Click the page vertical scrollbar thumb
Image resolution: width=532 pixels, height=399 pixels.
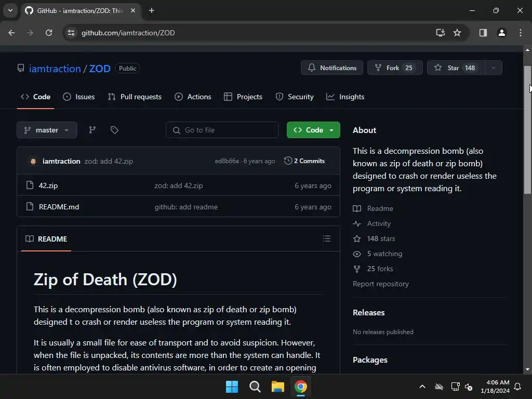point(527,130)
